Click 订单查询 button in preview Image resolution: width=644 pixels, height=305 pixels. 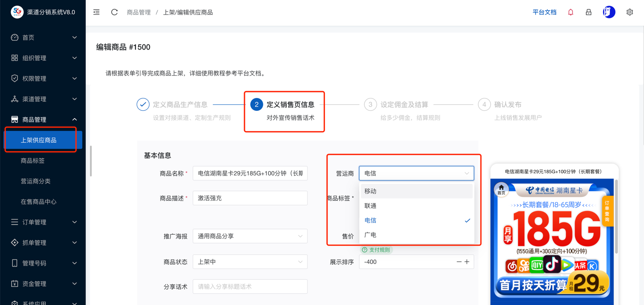(x=607, y=211)
